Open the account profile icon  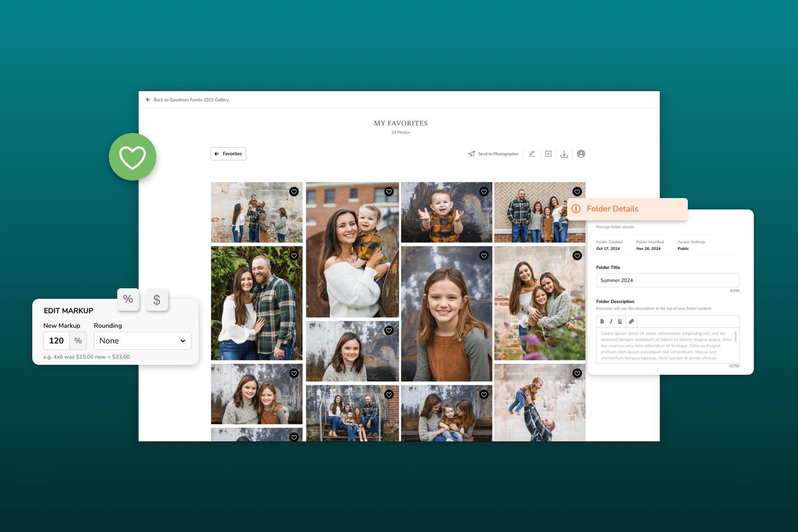click(x=581, y=153)
